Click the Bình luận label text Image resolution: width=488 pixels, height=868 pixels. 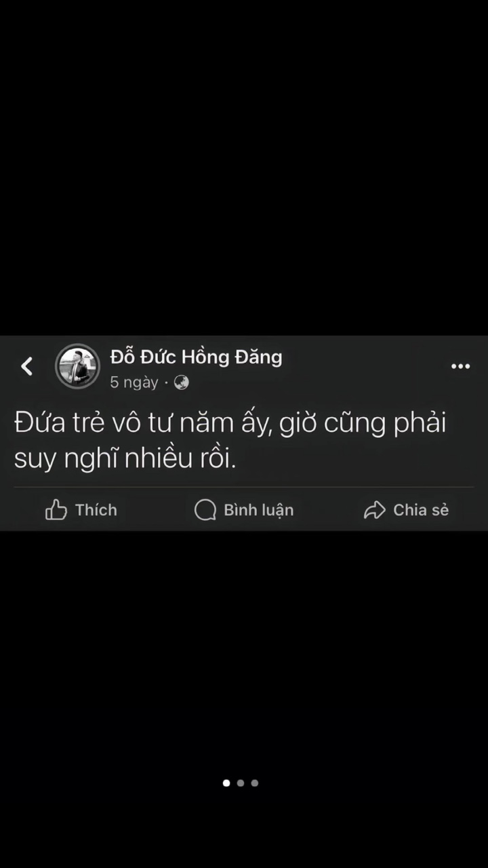coord(259,511)
